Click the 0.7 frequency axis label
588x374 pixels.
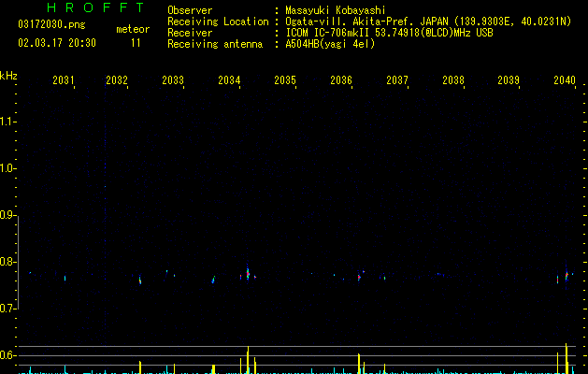7,309
